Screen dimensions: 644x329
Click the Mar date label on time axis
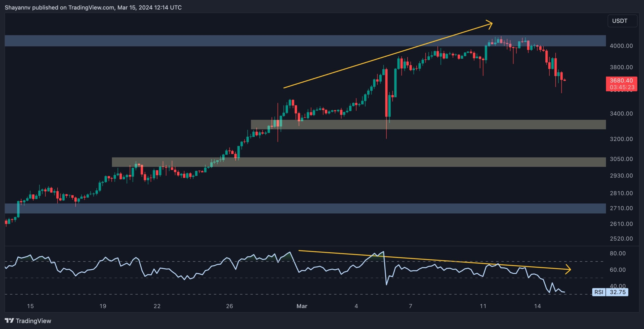click(302, 306)
